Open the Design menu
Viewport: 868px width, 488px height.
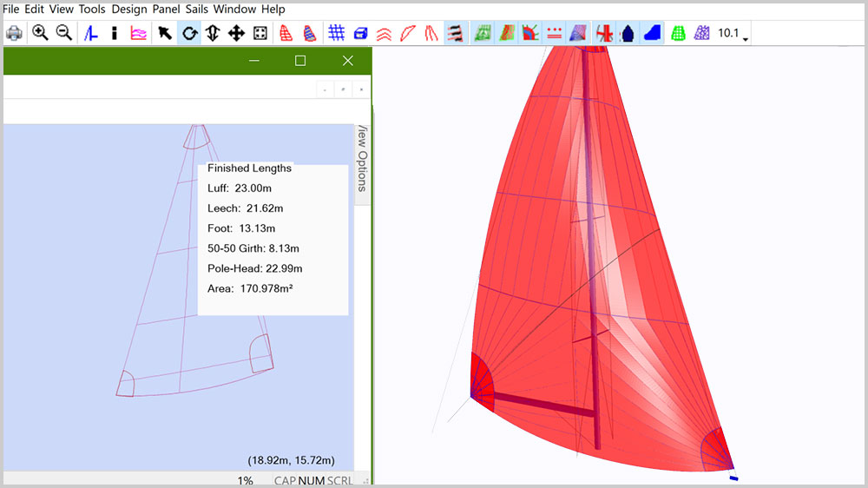point(129,10)
